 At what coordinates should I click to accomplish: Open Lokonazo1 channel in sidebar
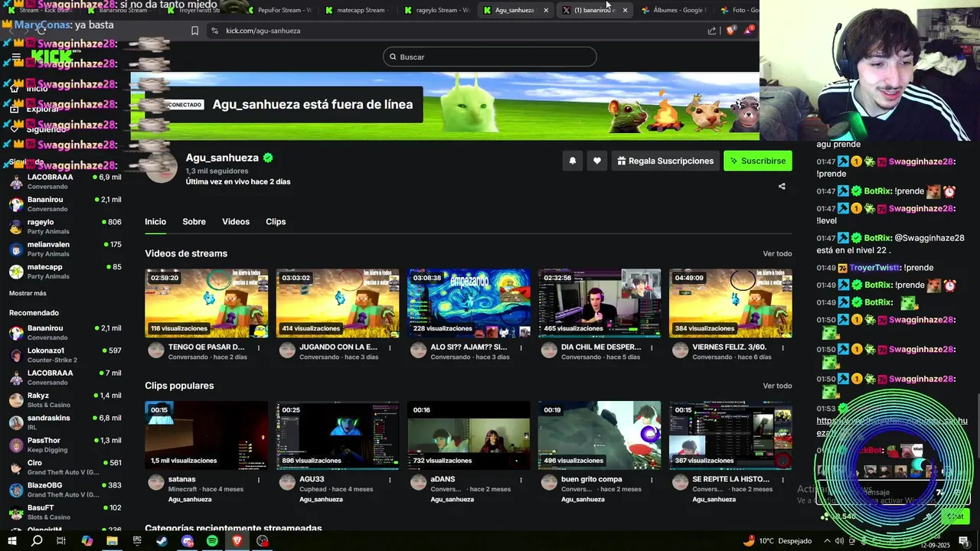coord(65,354)
